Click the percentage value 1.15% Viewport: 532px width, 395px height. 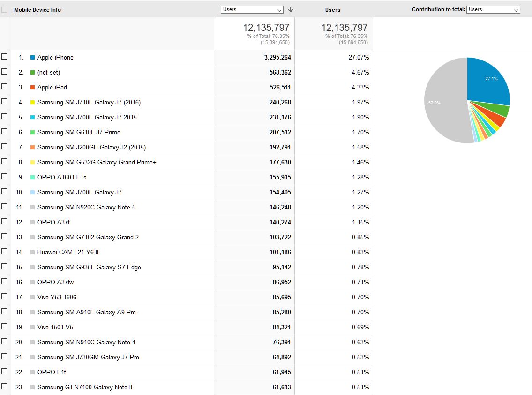(x=360, y=222)
